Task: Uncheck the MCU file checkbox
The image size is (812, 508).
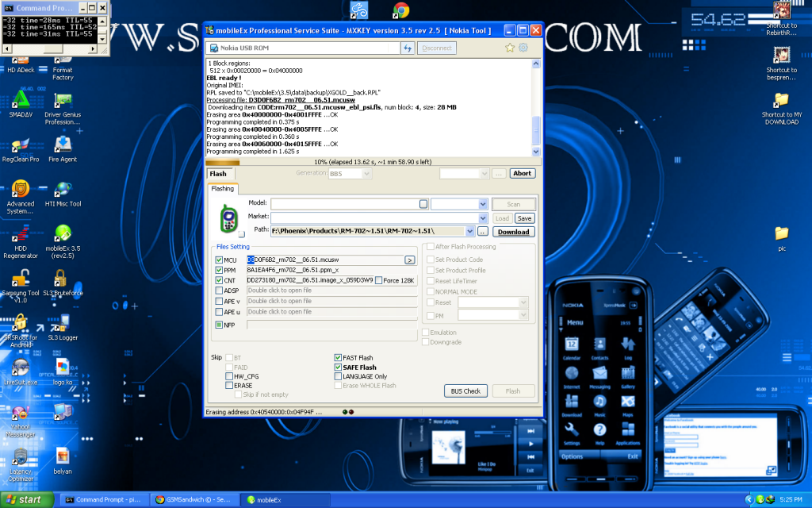Action: click(220, 260)
